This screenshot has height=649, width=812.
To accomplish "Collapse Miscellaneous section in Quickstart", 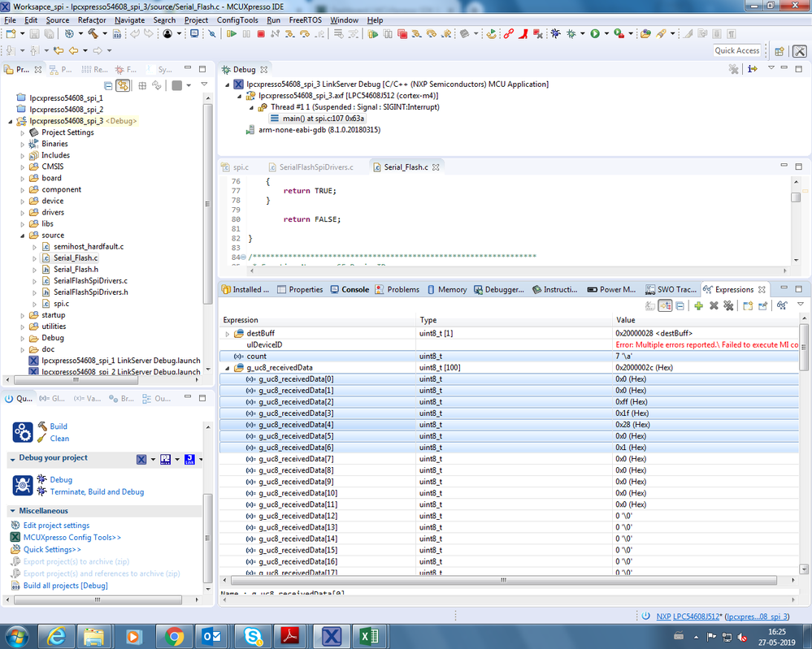I will [13, 511].
